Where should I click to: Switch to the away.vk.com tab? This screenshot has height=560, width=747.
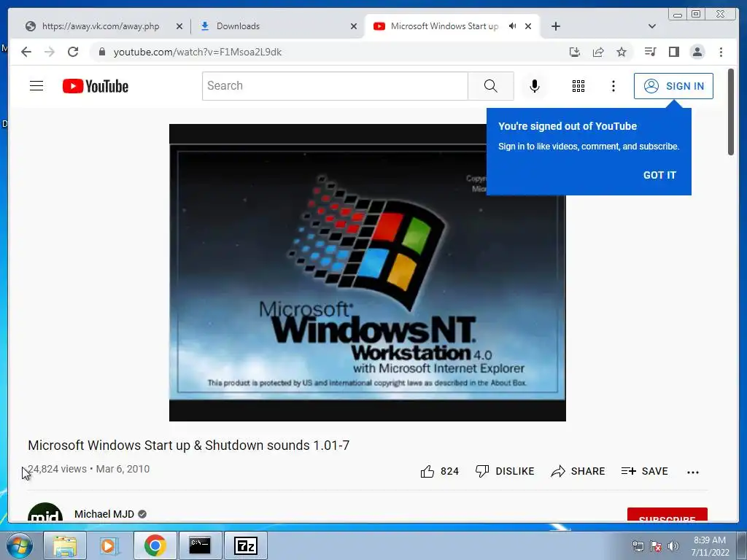[x=100, y=26]
